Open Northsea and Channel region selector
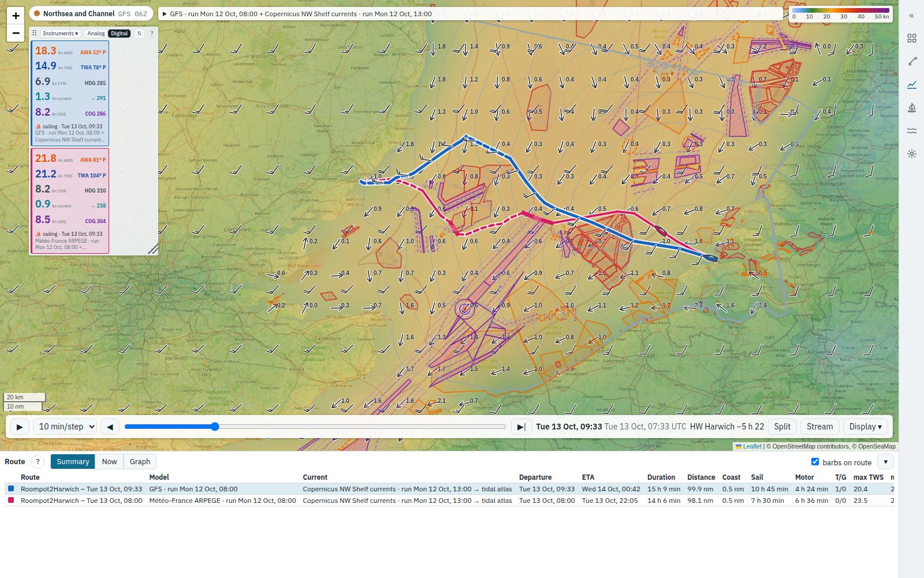The image size is (924, 578). 91,13
